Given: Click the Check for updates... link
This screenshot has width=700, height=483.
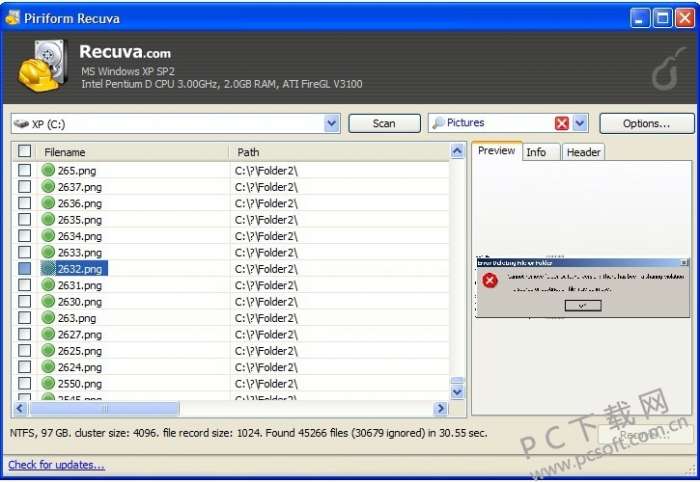Looking at the screenshot, I should [x=57, y=465].
